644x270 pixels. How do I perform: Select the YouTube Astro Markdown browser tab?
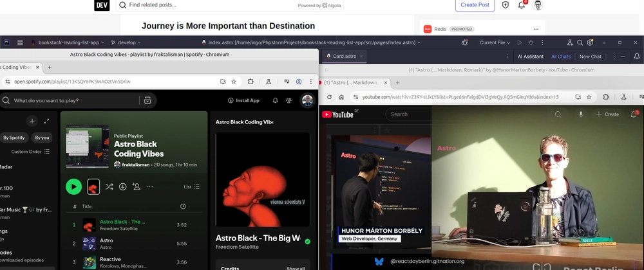click(x=352, y=83)
